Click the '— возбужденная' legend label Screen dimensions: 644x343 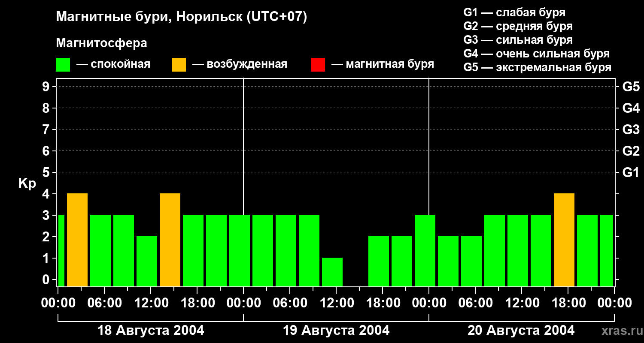click(240, 64)
